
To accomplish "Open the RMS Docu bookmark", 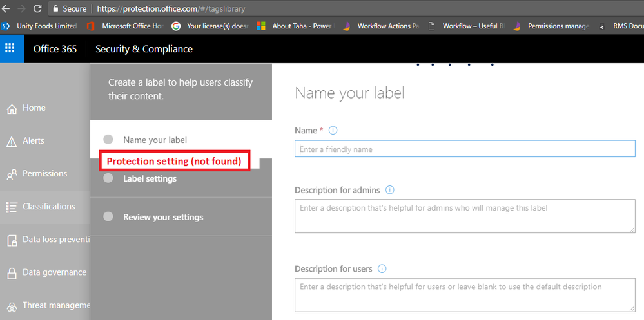I will pyautogui.click(x=620, y=26).
